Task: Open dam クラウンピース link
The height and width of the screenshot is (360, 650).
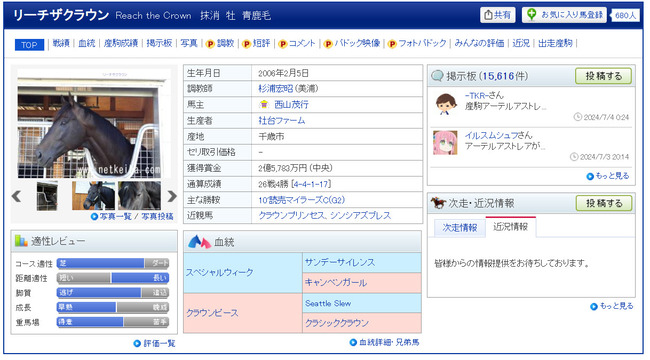Action: 212,313
